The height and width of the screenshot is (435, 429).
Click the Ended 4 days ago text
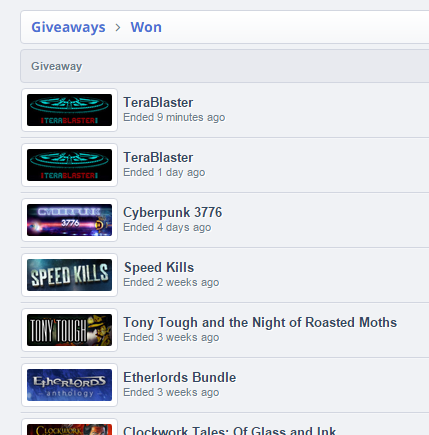tap(167, 227)
